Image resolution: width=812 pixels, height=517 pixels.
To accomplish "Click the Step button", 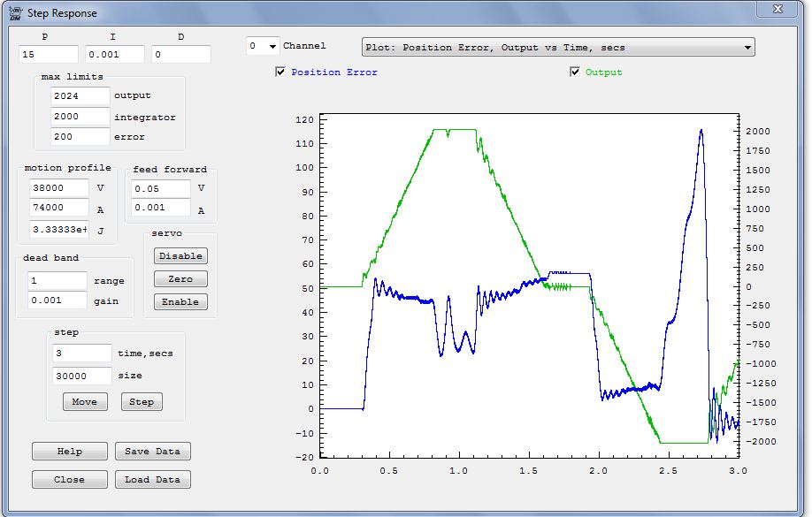I will 142,402.
